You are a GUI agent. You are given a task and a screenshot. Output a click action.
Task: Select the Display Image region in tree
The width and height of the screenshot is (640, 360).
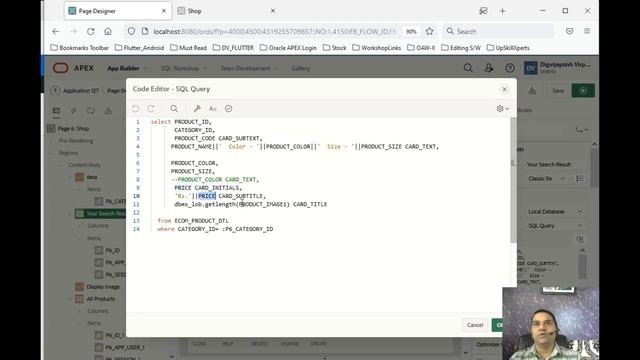click(103, 287)
